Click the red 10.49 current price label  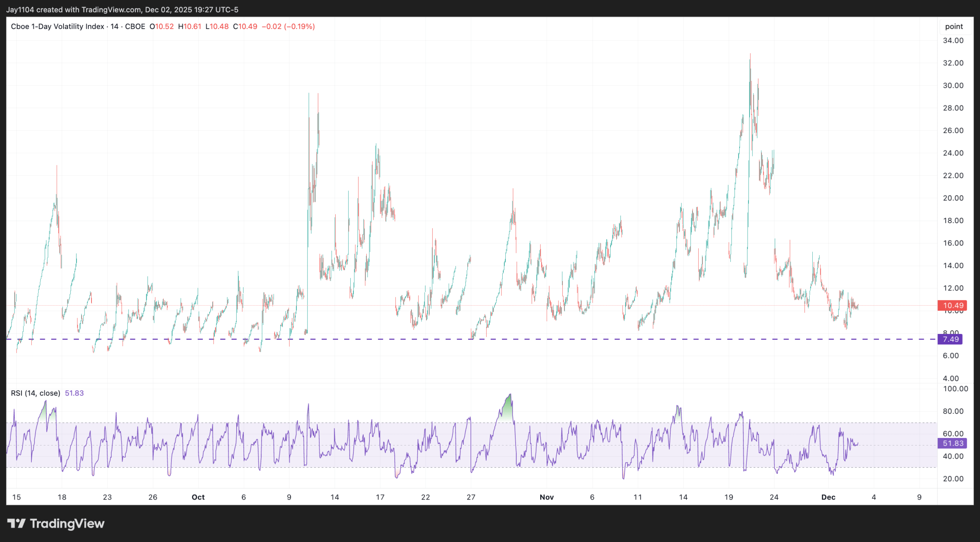pos(953,305)
